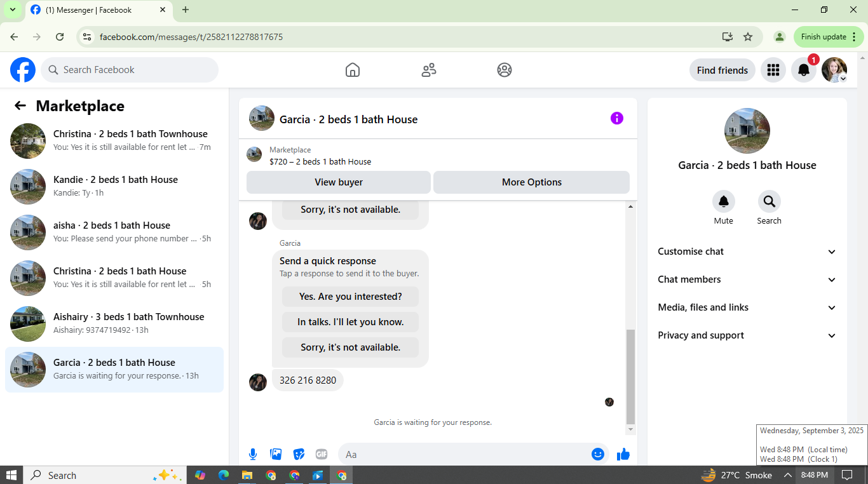Open the emoji picker
868x484 pixels.
[x=597, y=454]
